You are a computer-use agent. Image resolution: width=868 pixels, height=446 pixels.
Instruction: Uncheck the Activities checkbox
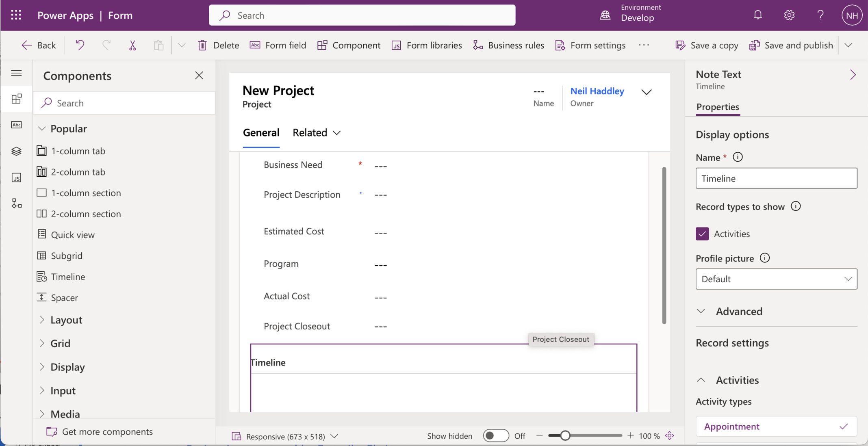[x=702, y=234]
